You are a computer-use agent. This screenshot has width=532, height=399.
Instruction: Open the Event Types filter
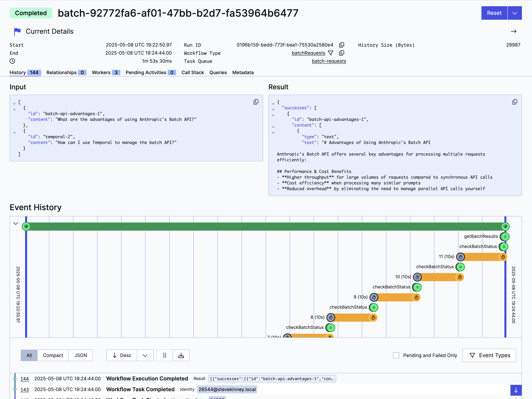(x=490, y=355)
